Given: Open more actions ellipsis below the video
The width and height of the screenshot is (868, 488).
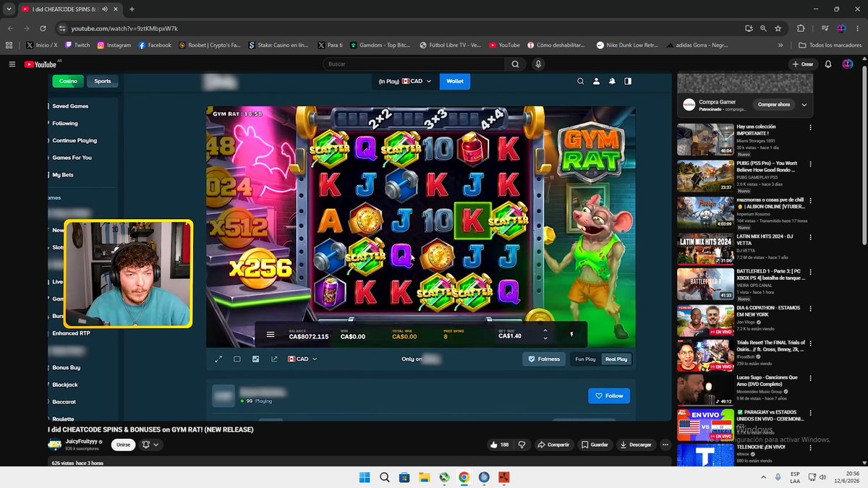Looking at the screenshot, I should pyautogui.click(x=665, y=445).
